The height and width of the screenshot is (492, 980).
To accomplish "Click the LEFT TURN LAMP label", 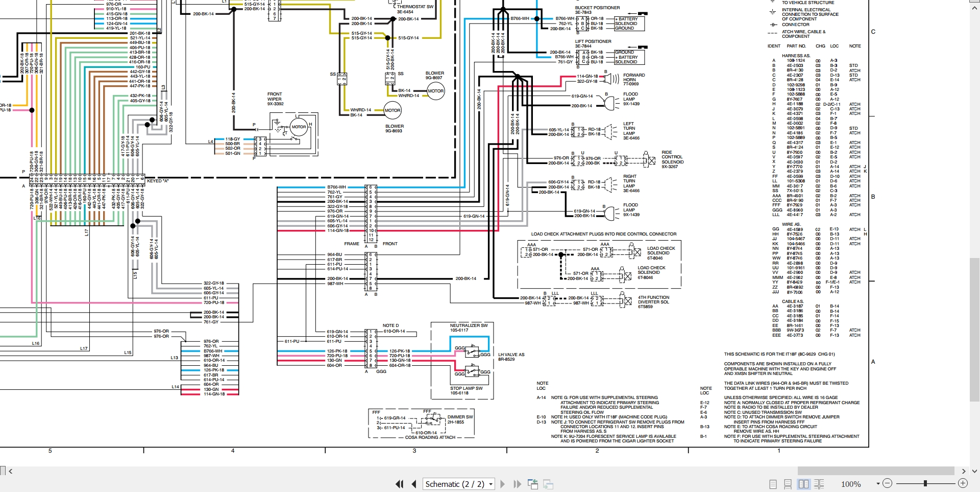I will (x=629, y=129).
